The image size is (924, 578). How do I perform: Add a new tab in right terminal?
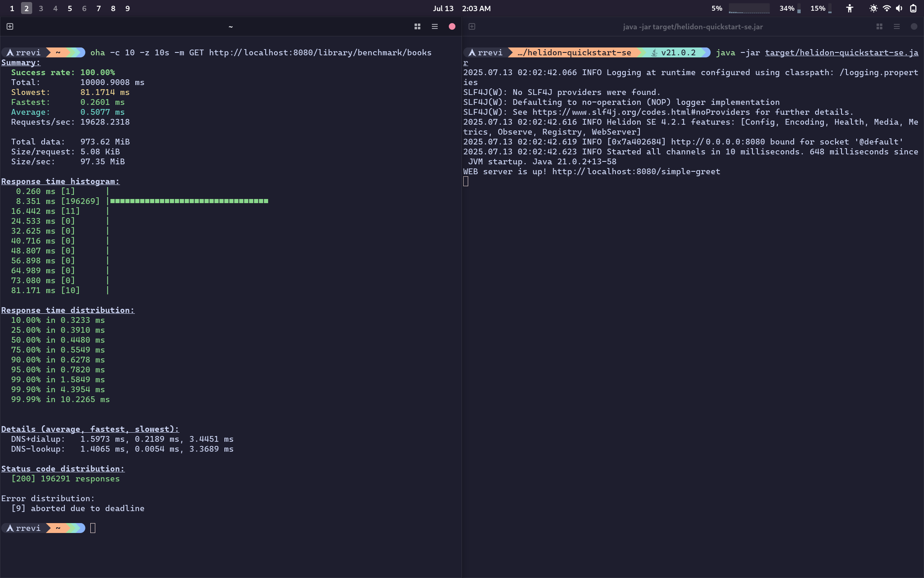tap(472, 26)
